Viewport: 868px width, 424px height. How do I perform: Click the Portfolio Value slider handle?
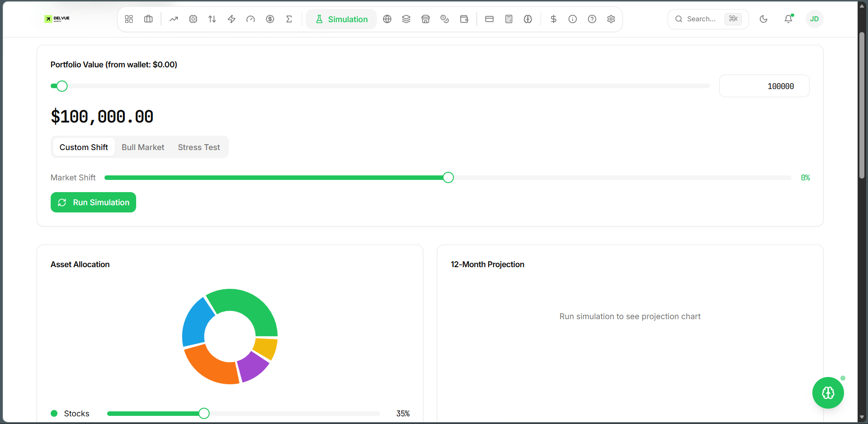(x=62, y=86)
